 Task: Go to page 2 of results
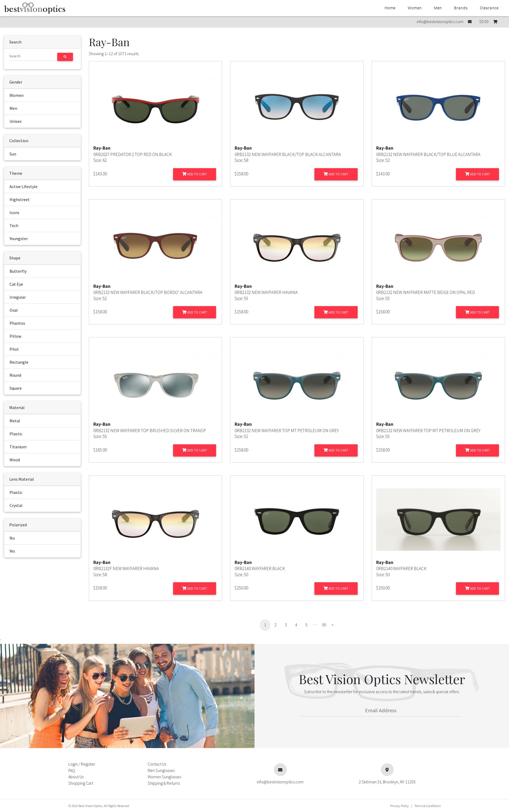click(x=275, y=625)
